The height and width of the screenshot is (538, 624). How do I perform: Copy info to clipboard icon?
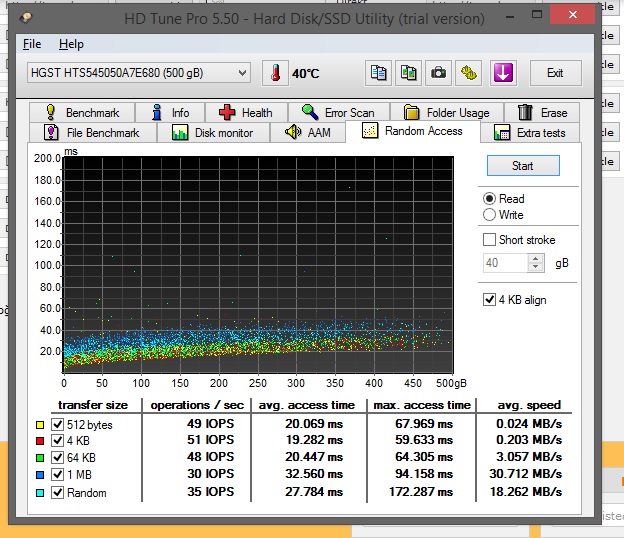tap(378, 73)
